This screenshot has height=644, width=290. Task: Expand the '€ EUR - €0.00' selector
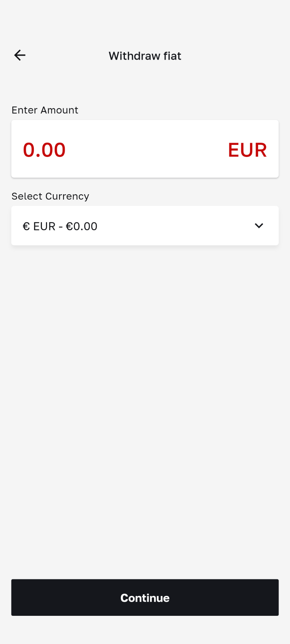point(145,226)
